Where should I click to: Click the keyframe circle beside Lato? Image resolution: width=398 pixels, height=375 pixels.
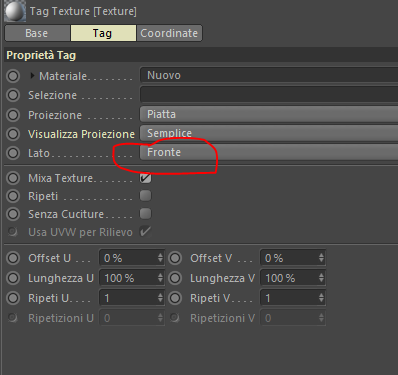[x=13, y=153]
